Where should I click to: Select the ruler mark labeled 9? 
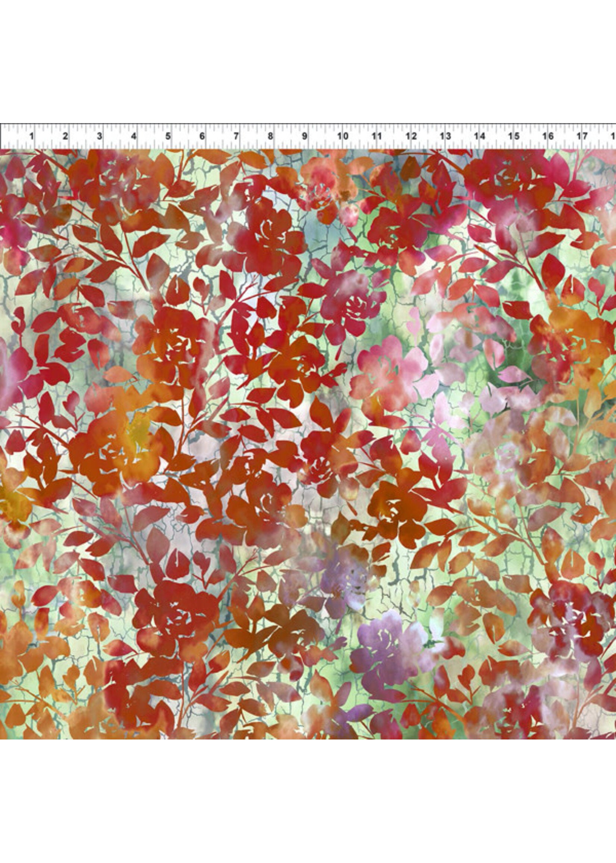pyautogui.click(x=305, y=136)
